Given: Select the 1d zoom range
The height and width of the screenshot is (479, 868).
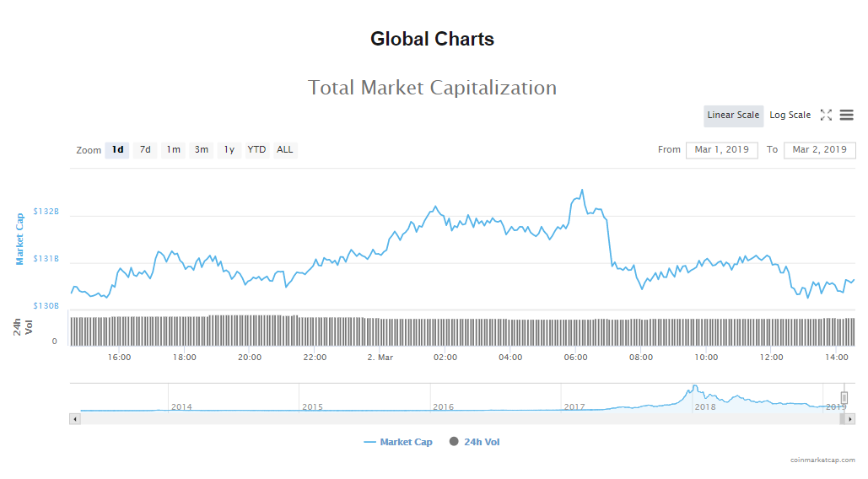Looking at the screenshot, I should [117, 150].
